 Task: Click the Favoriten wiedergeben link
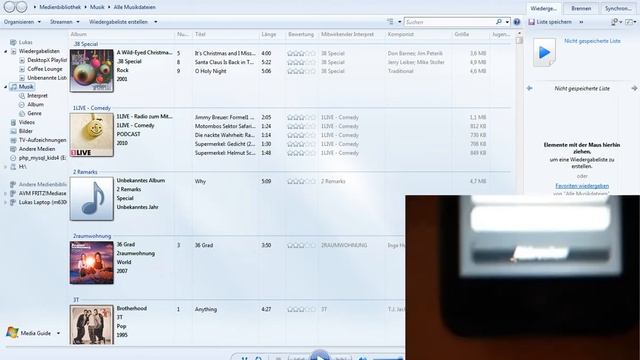[582, 186]
